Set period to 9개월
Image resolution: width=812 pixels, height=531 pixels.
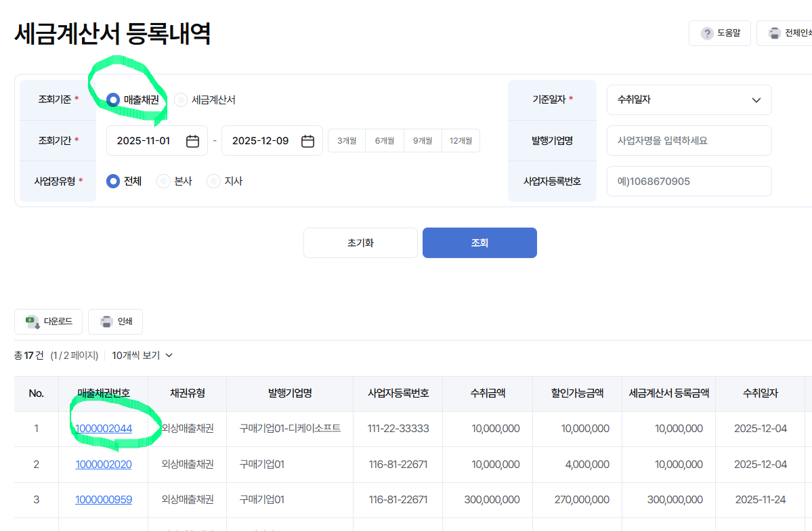[x=423, y=141]
